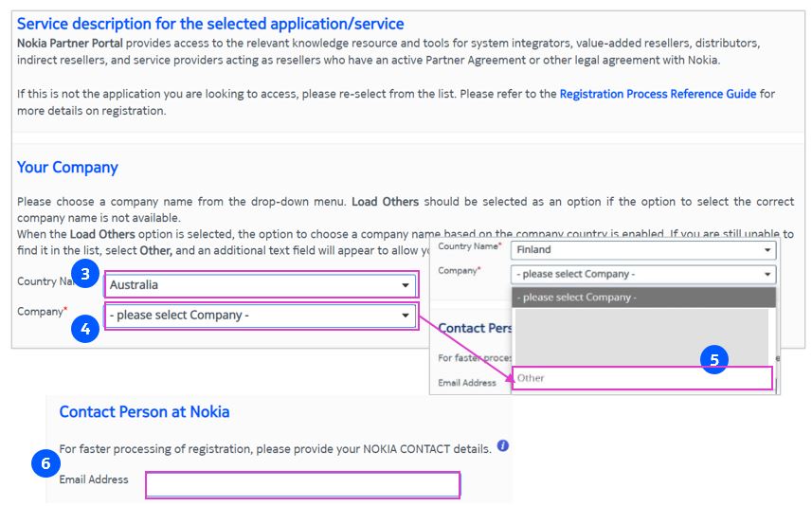Click the "Your Company" section heading
812x506 pixels.
[x=67, y=168]
